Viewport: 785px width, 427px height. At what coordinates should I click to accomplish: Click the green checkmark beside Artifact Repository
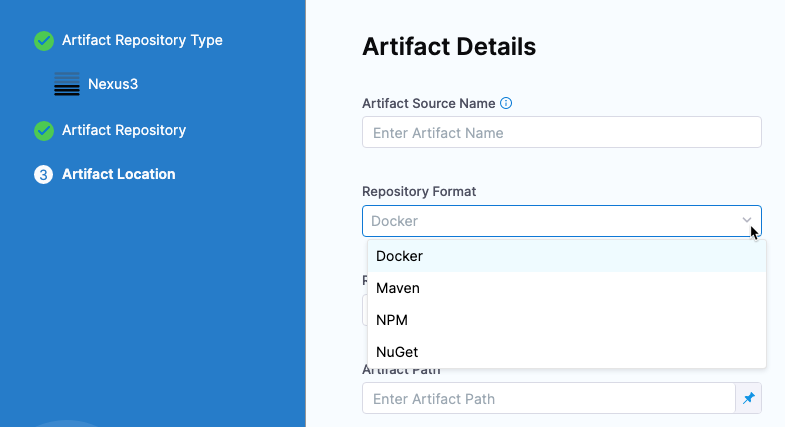pyautogui.click(x=43, y=131)
